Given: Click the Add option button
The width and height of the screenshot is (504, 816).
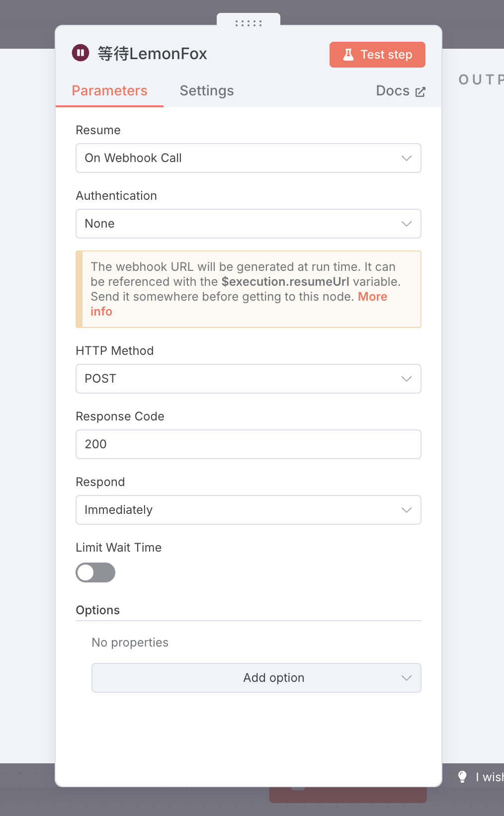Looking at the screenshot, I should (x=256, y=678).
